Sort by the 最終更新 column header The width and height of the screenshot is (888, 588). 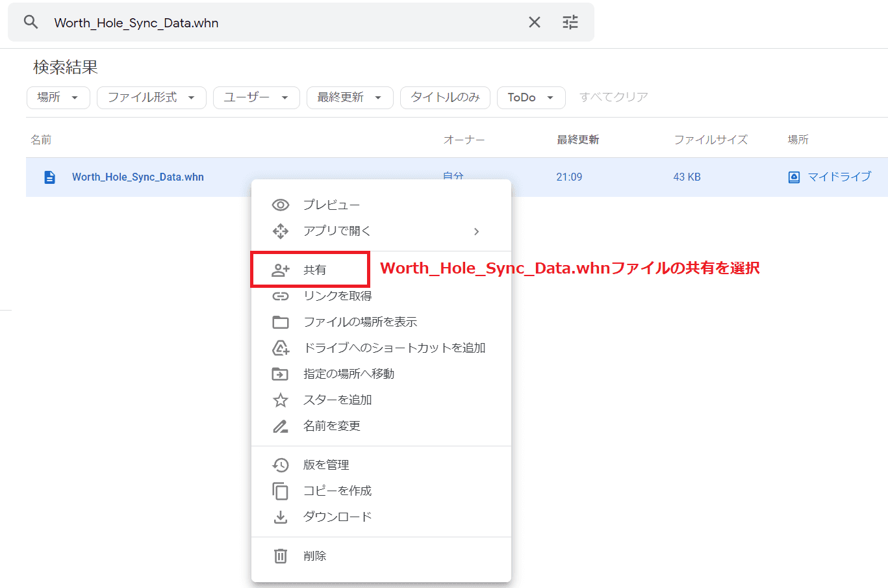tap(577, 140)
